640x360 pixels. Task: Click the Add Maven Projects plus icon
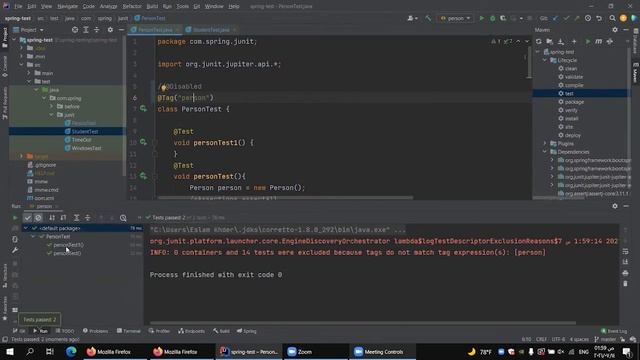574,41
